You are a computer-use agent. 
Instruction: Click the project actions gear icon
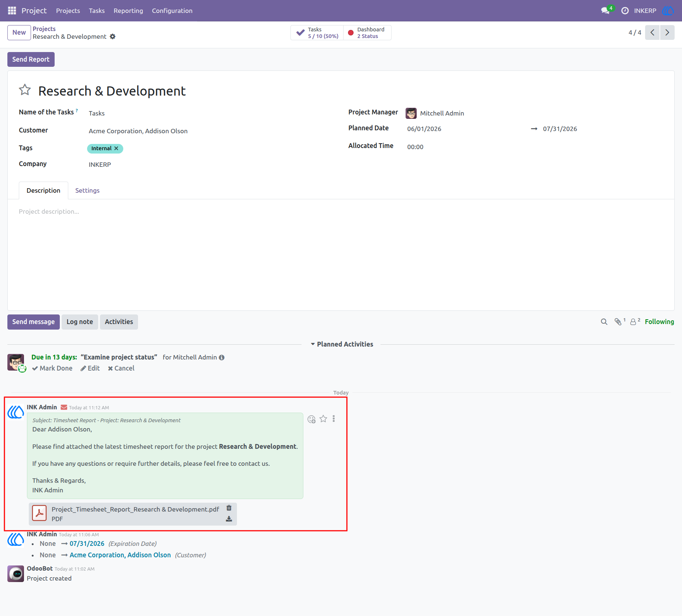(113, 37)
